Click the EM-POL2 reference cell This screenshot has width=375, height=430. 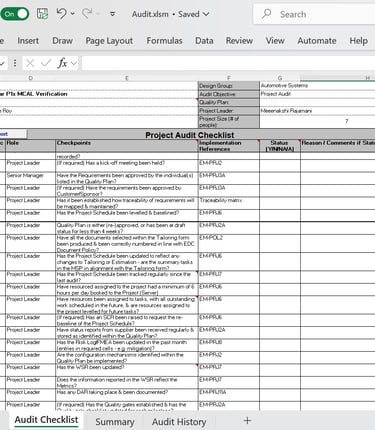coord(229,243)
